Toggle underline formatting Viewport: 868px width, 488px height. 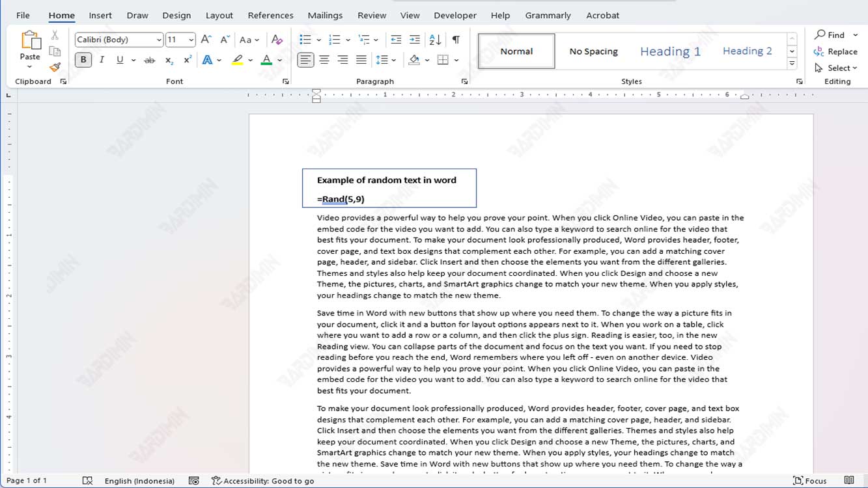click(x=120, y=60)
